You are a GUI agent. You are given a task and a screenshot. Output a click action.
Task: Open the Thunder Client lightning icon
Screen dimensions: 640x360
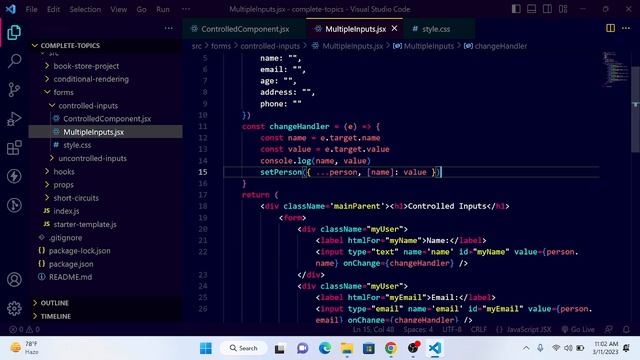pyautogui.click(x=14, y=176)
